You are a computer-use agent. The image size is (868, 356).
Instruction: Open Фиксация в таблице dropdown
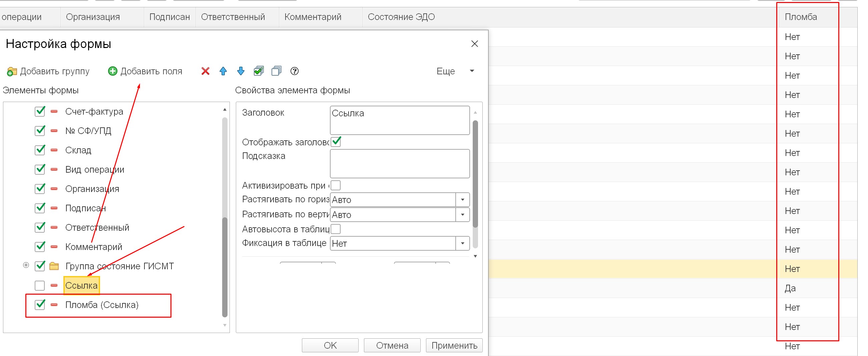[463, 243]
